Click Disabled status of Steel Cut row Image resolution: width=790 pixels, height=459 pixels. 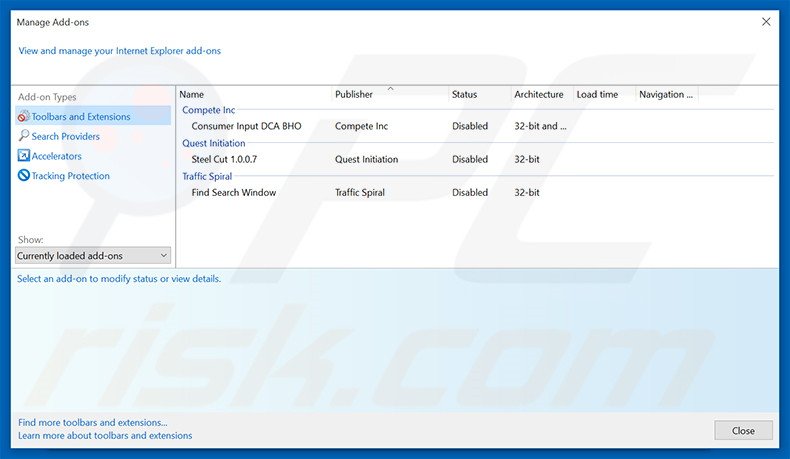(470, 159)
